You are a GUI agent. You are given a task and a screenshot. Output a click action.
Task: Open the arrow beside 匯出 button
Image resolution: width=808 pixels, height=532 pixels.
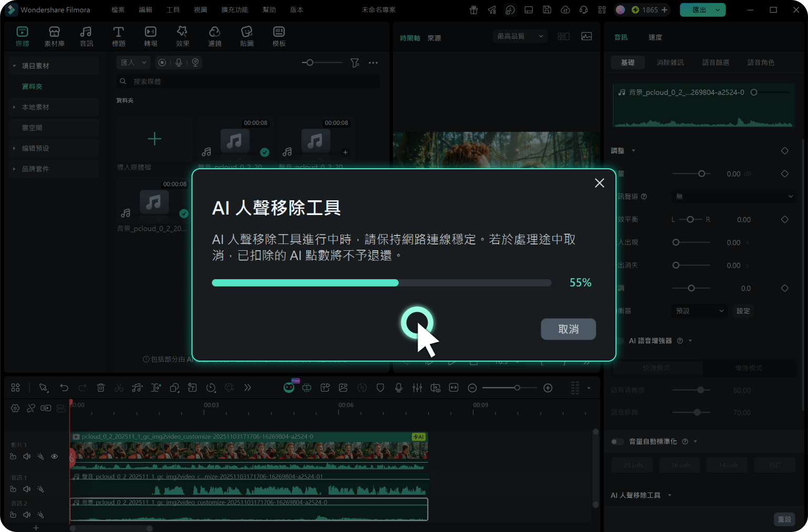718,10
